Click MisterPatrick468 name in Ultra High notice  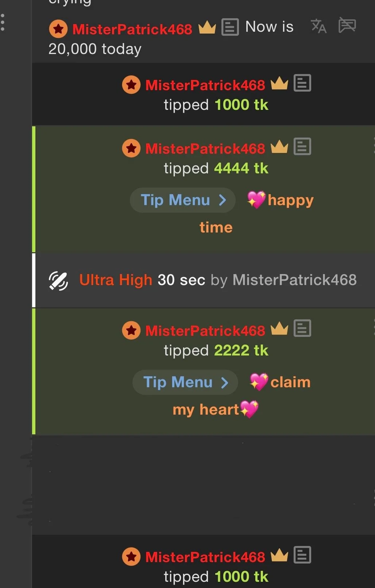(x=295, y=280)
